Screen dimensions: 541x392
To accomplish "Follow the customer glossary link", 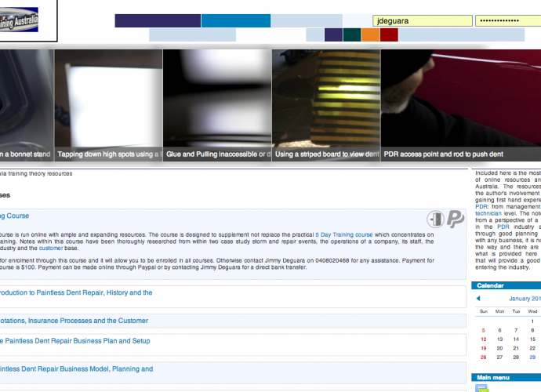I will (51, 248).
